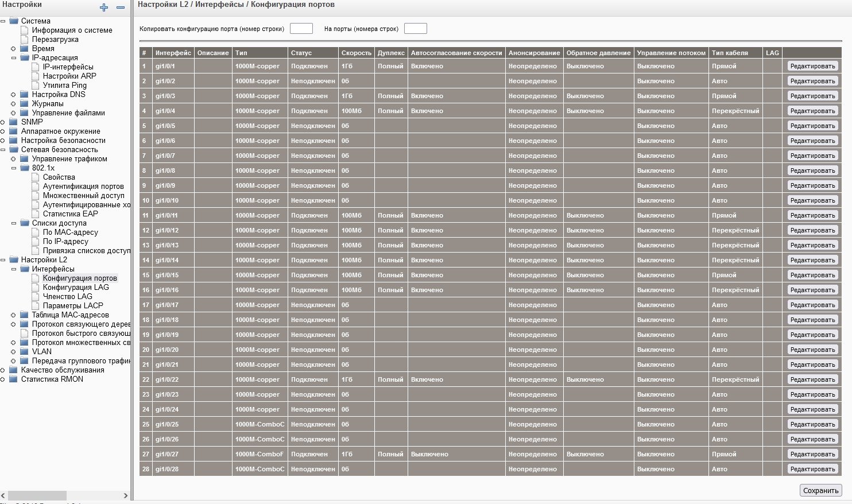Click Редактировать for interface gi1/0/14
Viewport: 852px width, 504px height.
click(812, 260)
